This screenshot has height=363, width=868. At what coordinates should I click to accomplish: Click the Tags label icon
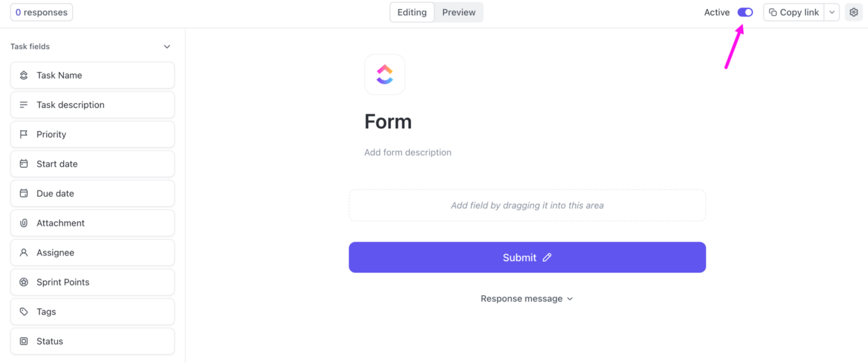click(x=23, y=312)
